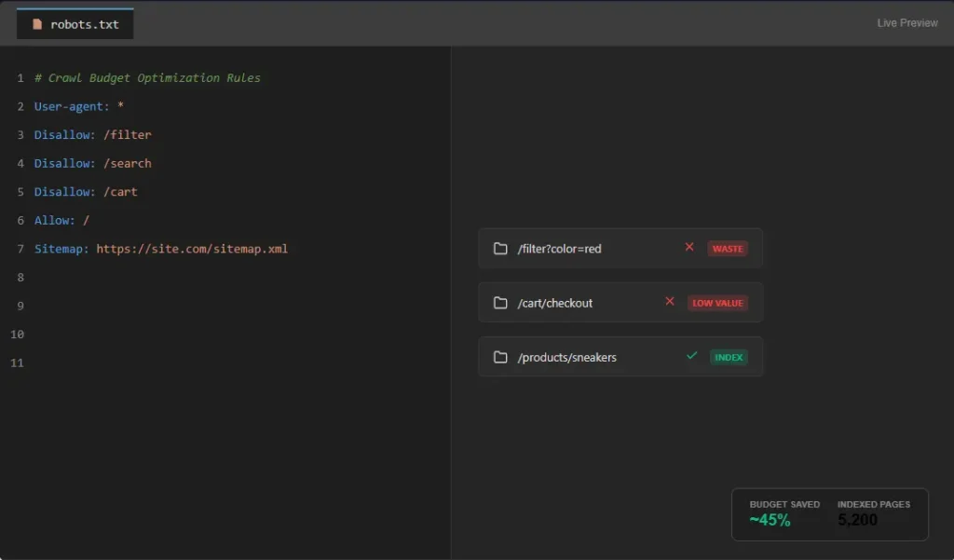Screen dimensions: 954x560
Task: Click the comment 'Crawl Budget Optimization Rules'
Action: tap(147, 78)
